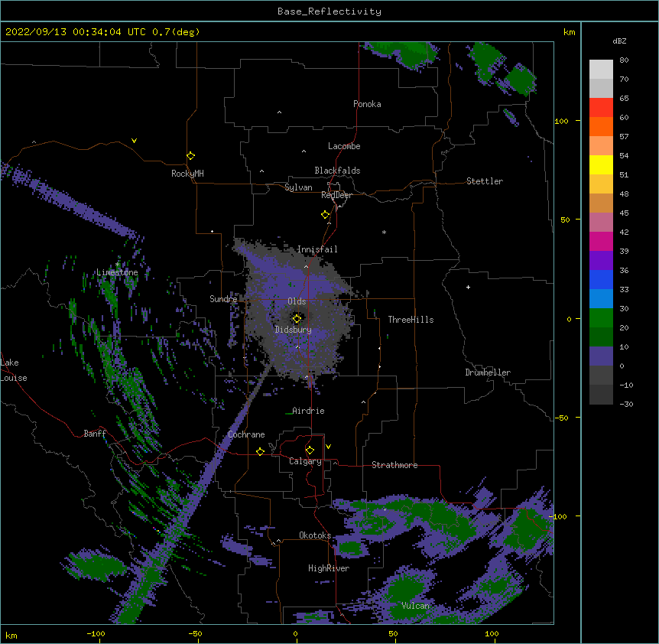This screenshot has height=644, width=659.
Task: Click the Blackfalds city label
Action: [x=337, y=171]
